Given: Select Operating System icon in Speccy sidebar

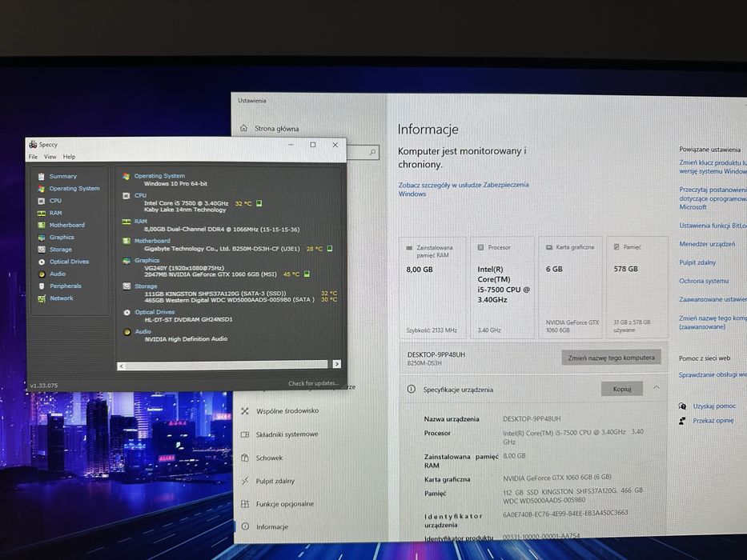Looking at the screenshot, I should point(42,189).
